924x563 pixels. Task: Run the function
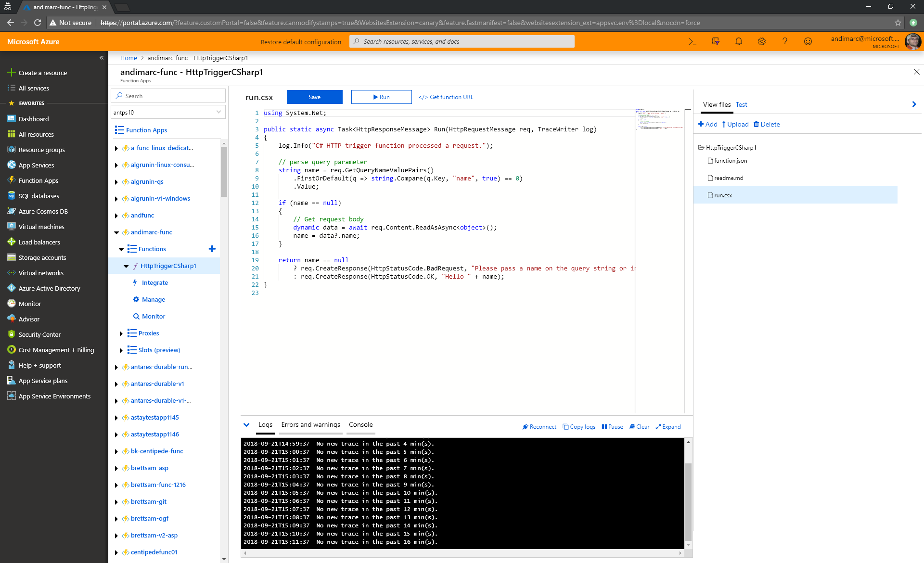pyautogui.click(x=381, y=97)
